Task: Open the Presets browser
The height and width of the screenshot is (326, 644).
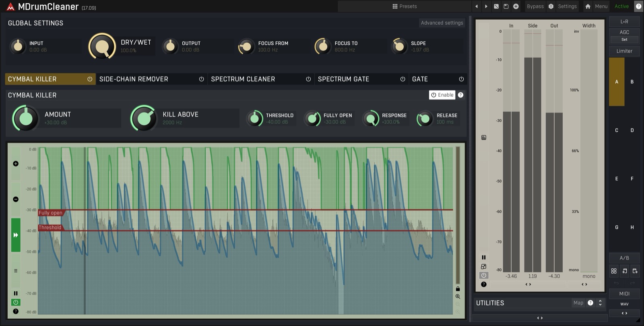Action: tap(405, 6)
